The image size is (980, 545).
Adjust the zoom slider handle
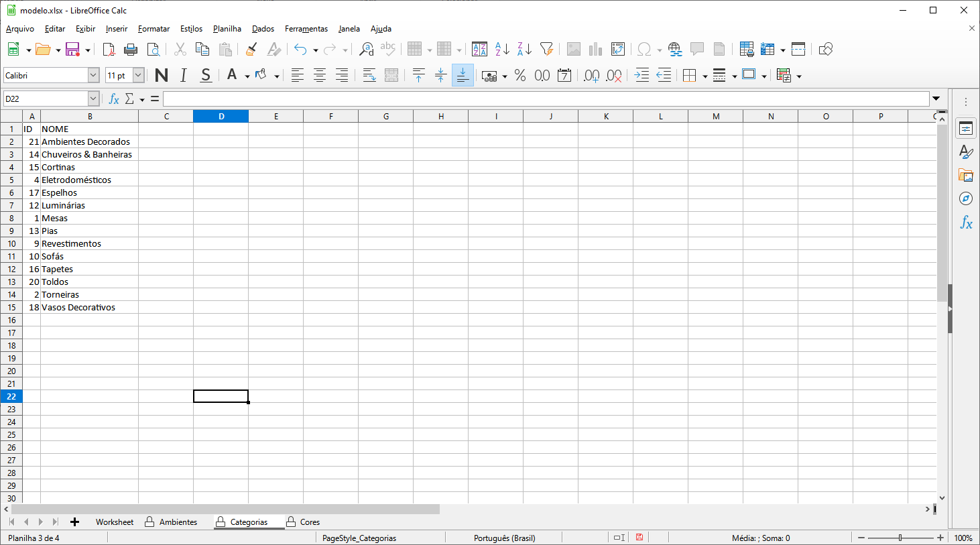coord(900,538)
